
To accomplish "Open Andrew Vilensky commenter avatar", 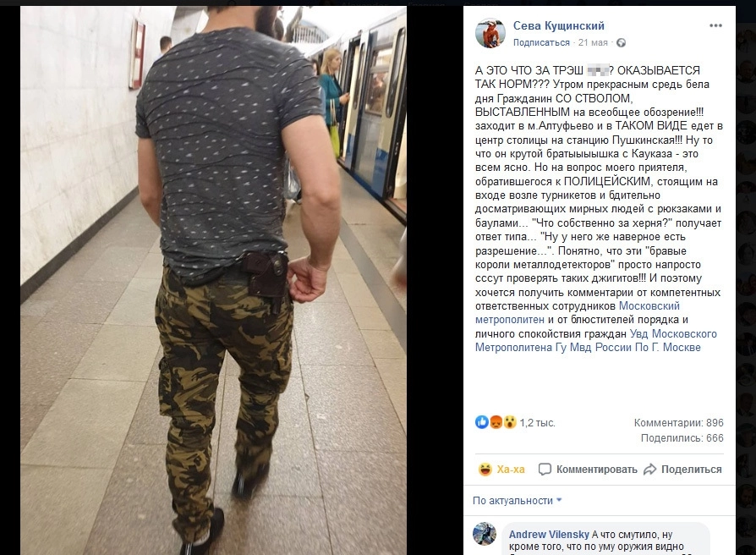I will coord(485,534).
